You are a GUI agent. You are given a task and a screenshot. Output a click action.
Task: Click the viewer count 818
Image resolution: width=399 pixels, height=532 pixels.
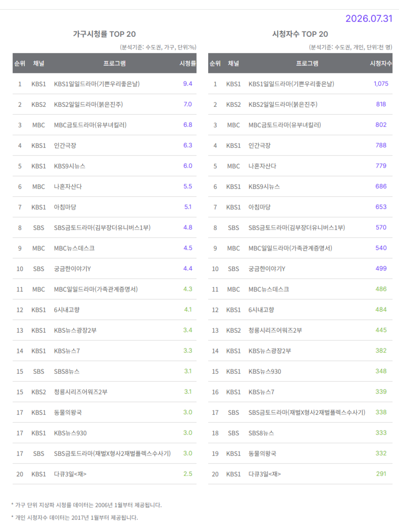[x=381, y=104]
